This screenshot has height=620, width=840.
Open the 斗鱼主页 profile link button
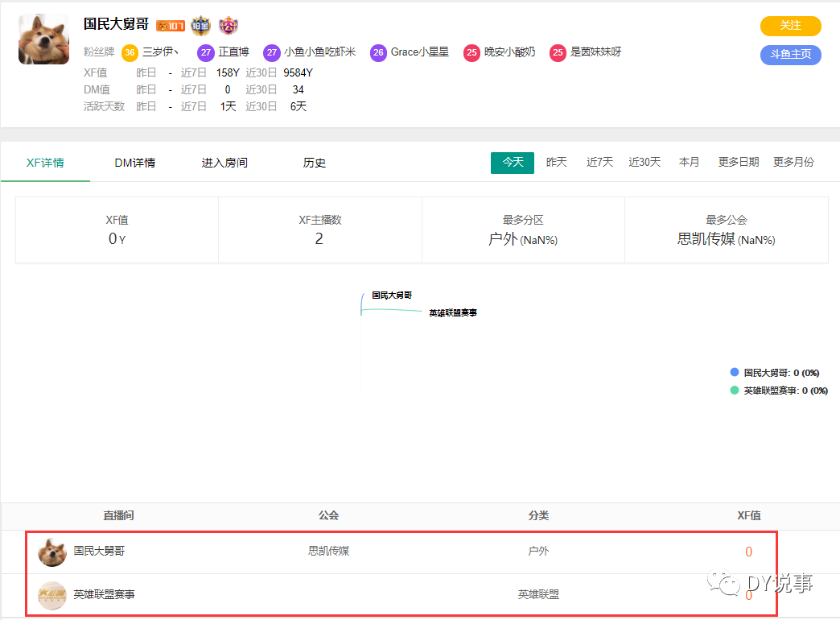[x=790, y=54]
